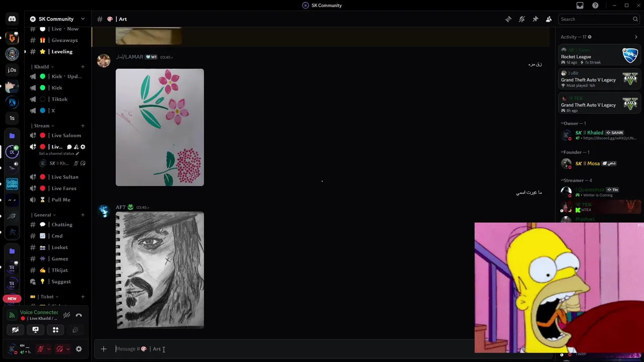Click Set a channel status
The image size is (644, 362).
click(59, 154)
